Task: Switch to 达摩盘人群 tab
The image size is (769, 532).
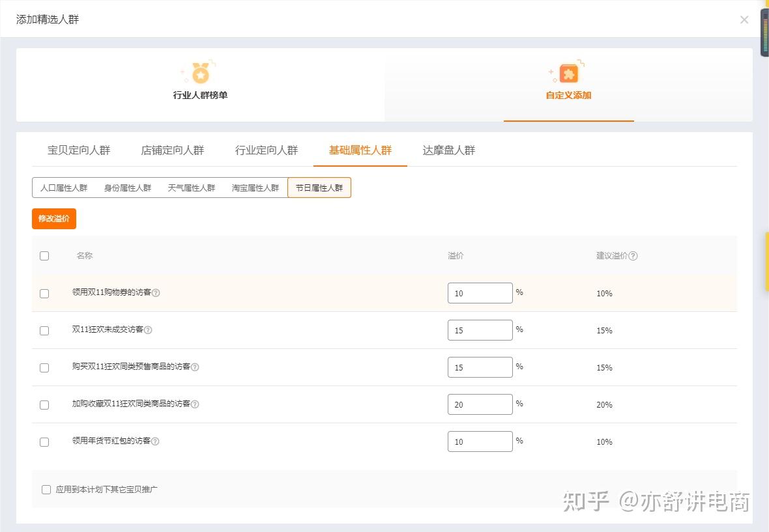Action: [449, 150]
